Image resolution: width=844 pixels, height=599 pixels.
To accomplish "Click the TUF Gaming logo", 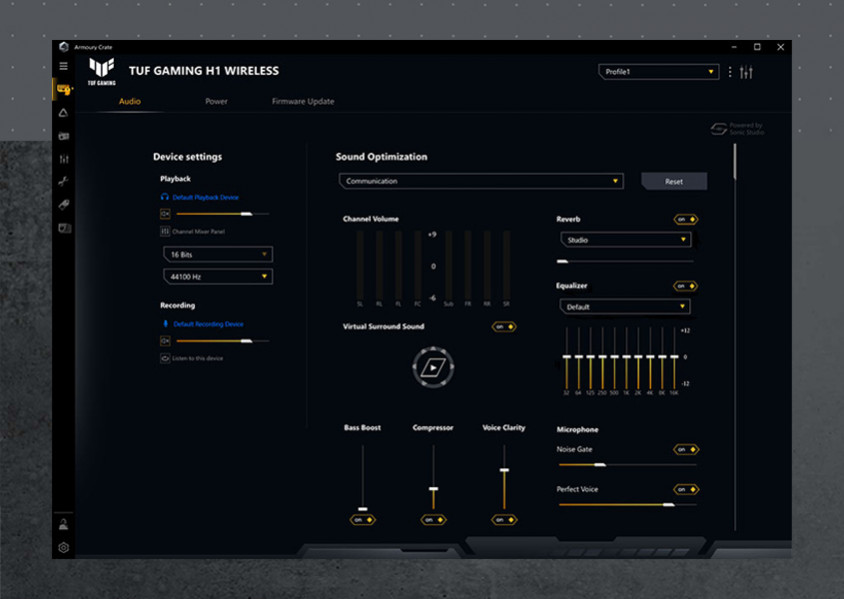I will tap(102, 72).
